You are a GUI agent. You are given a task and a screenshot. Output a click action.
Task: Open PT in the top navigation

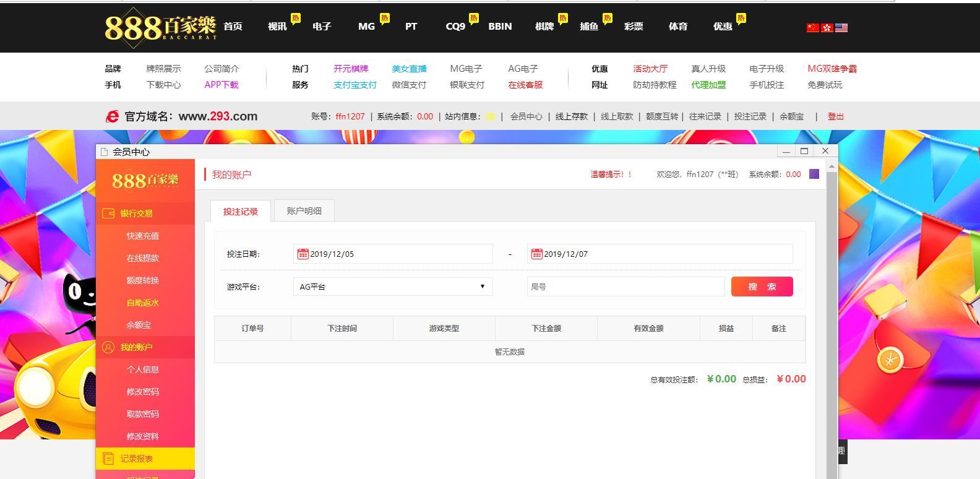pos(411,26)
